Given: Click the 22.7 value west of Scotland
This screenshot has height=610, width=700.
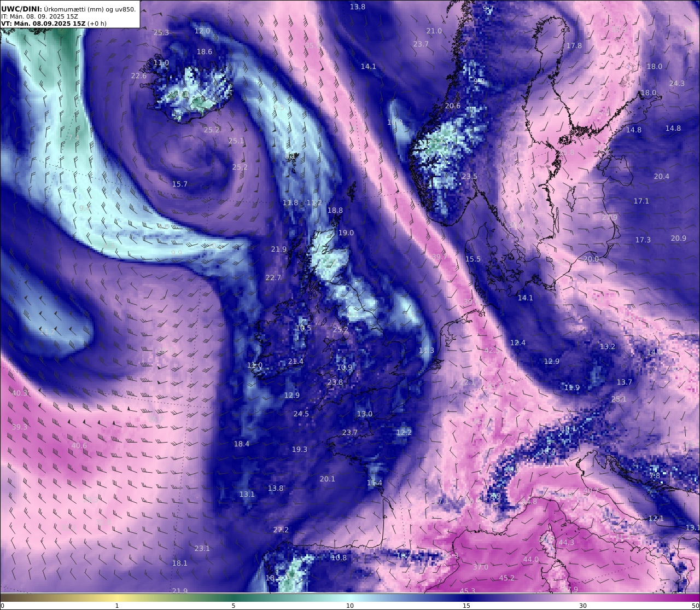Looking at the screenshot, I should [273, 278].
